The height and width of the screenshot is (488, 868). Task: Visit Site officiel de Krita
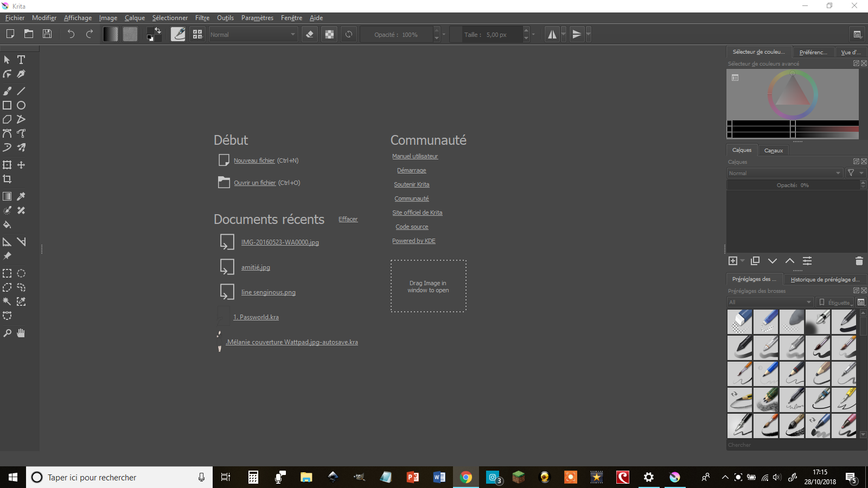click(417, 213)
